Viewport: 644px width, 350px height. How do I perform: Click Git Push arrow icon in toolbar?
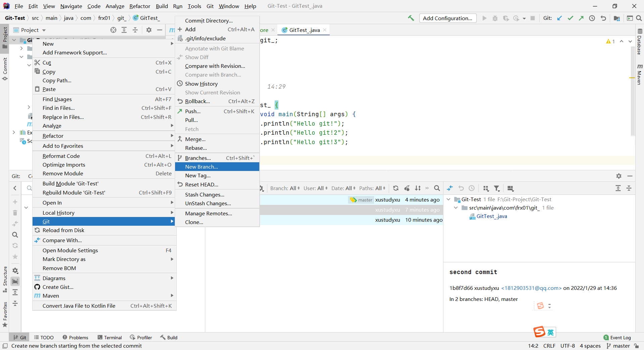(x=581, y=18)
